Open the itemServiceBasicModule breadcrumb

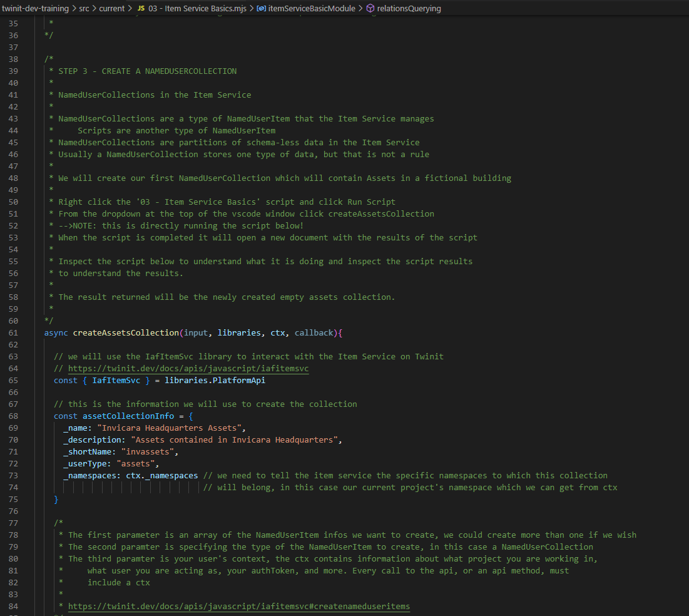312,8
